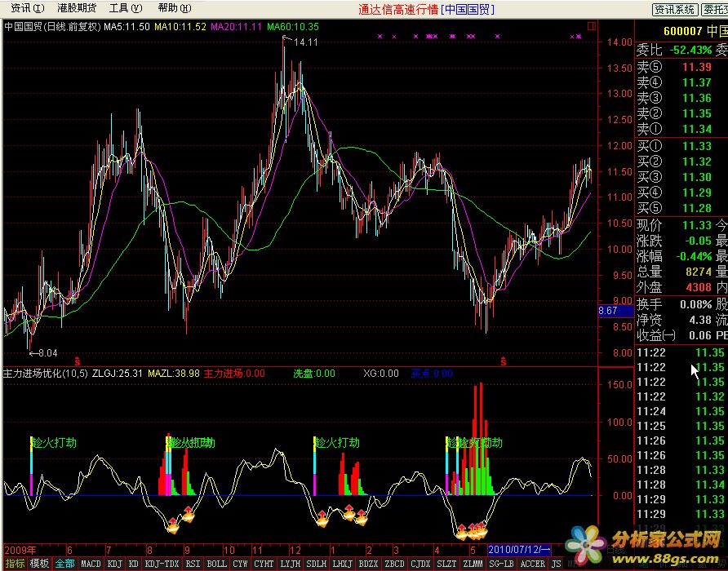Click the MAZL:38.98 value
The image size is (728, 571).
pos(174,374)
